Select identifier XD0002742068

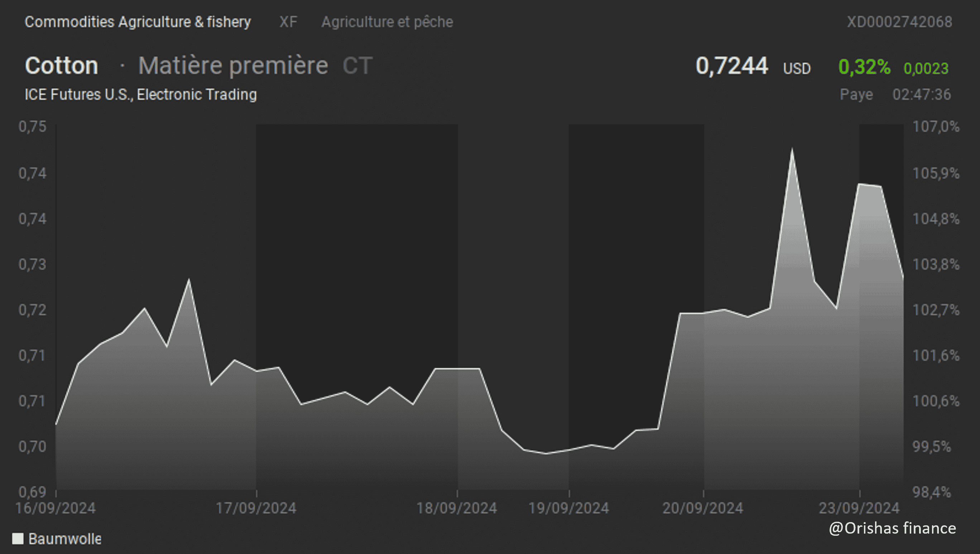900,22
